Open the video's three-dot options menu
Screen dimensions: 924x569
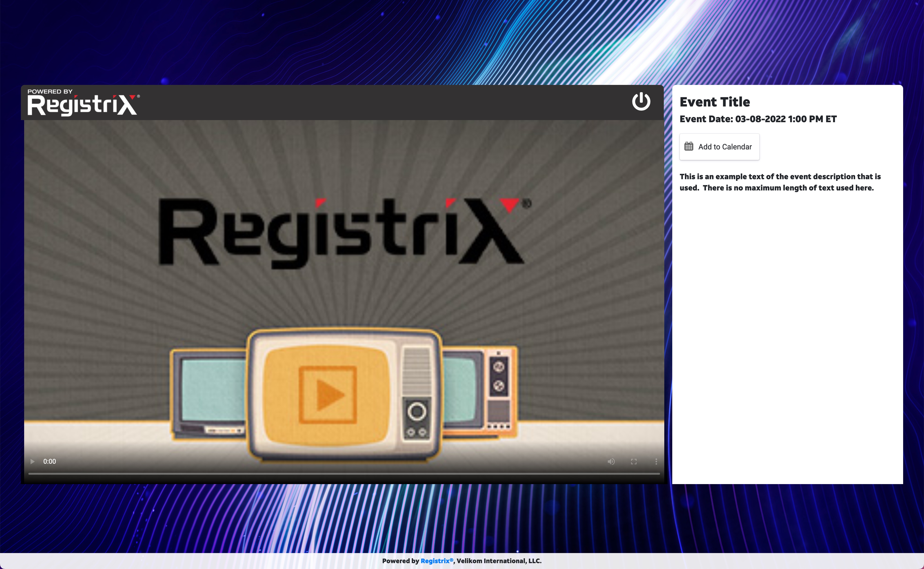pos(656,461)
